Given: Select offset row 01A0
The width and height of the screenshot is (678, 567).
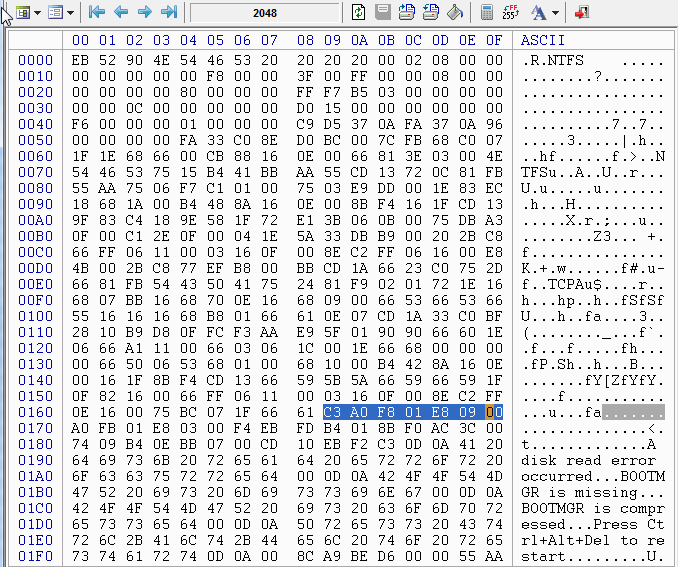Looking at the screenshot, I should point(35,476).
